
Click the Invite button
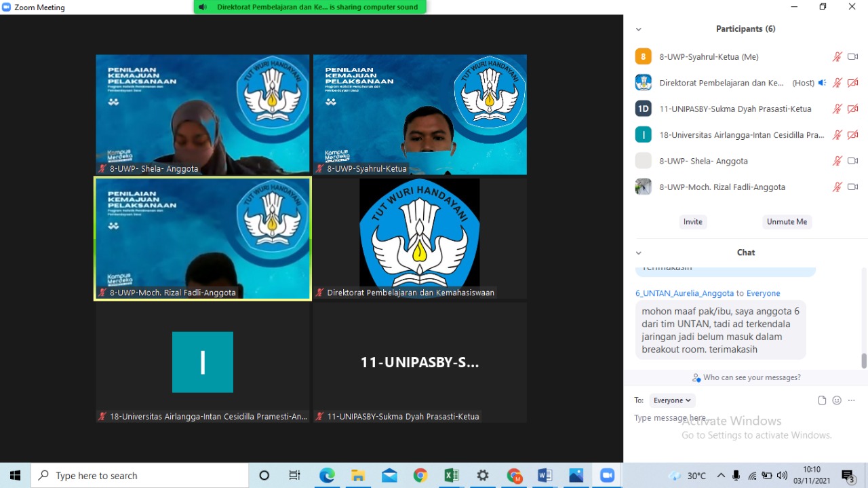click(693, 222)
